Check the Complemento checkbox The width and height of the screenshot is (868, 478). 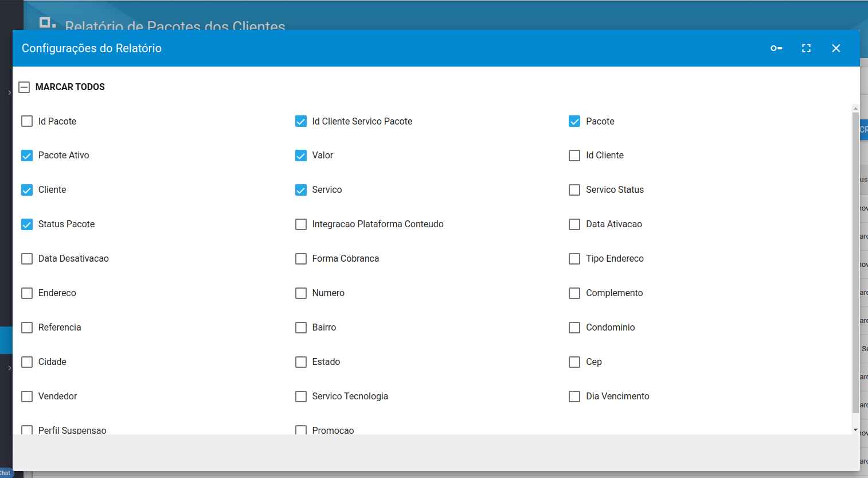click(574, 293)
